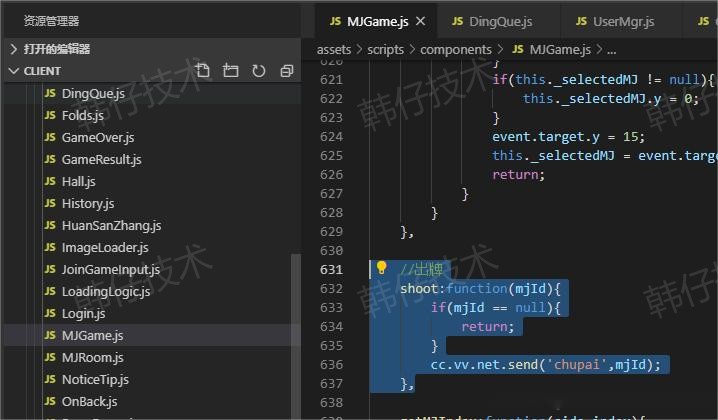Open HuanSanZhang.js in the explorer
718x420 pixels.
point(111,226)
